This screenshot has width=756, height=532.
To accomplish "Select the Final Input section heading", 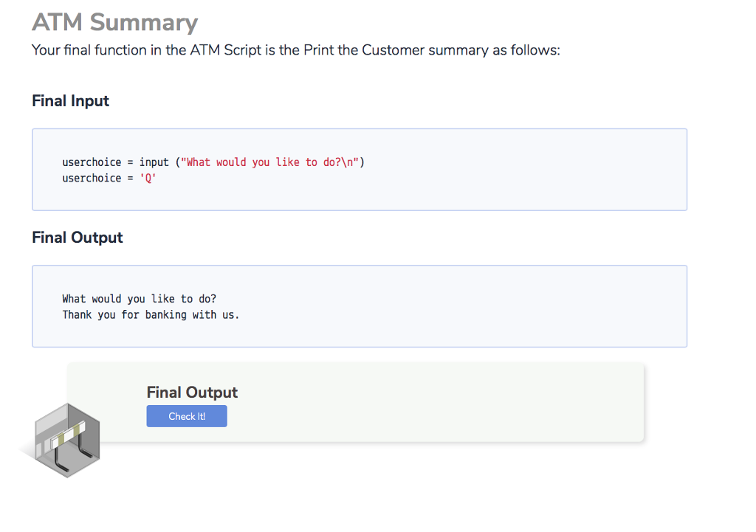I will click(70, 101).
